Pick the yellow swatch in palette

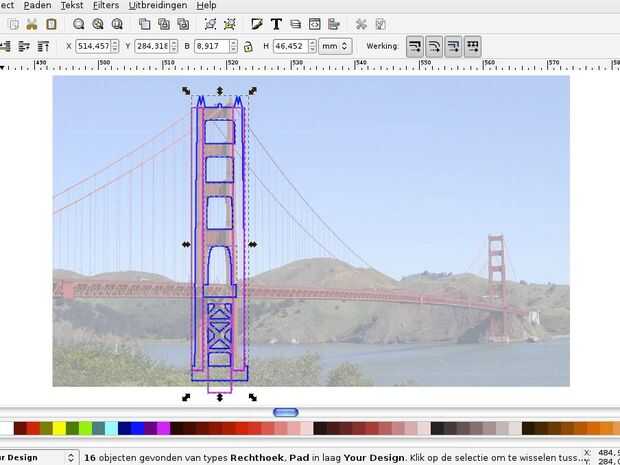click(x=59, y=428)
